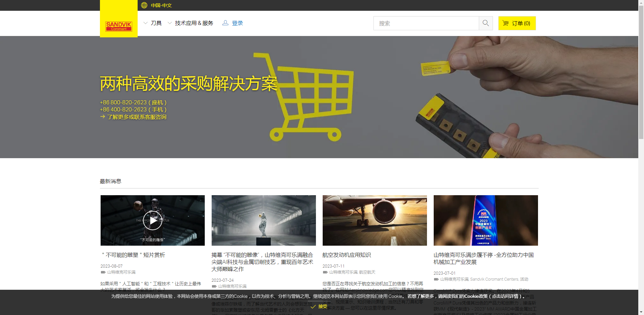Viewport: 644px width, 315px height.
Task: Click the +86 800-820-2623 landline number
Action: pyautogui.click(x=133, y=102)
